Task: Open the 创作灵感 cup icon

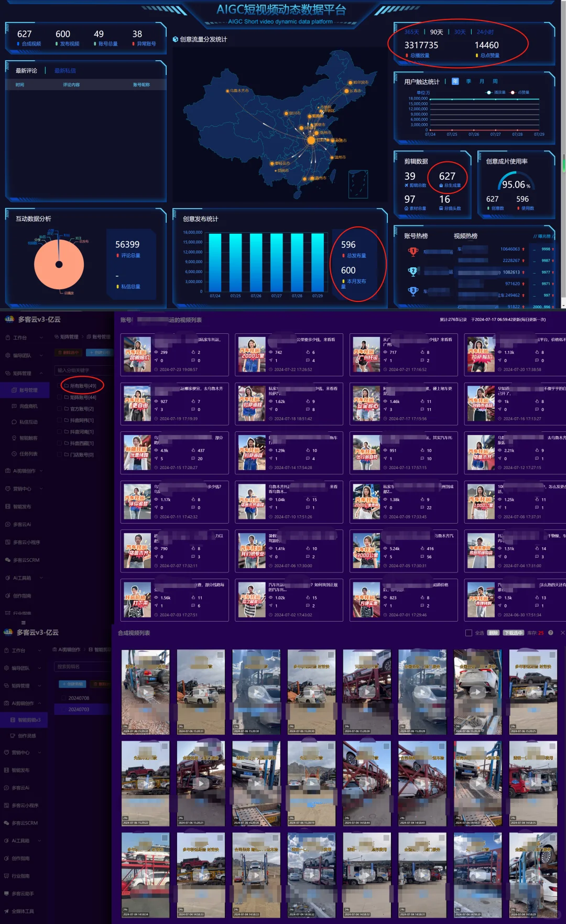Action: (x=13, y=736)
